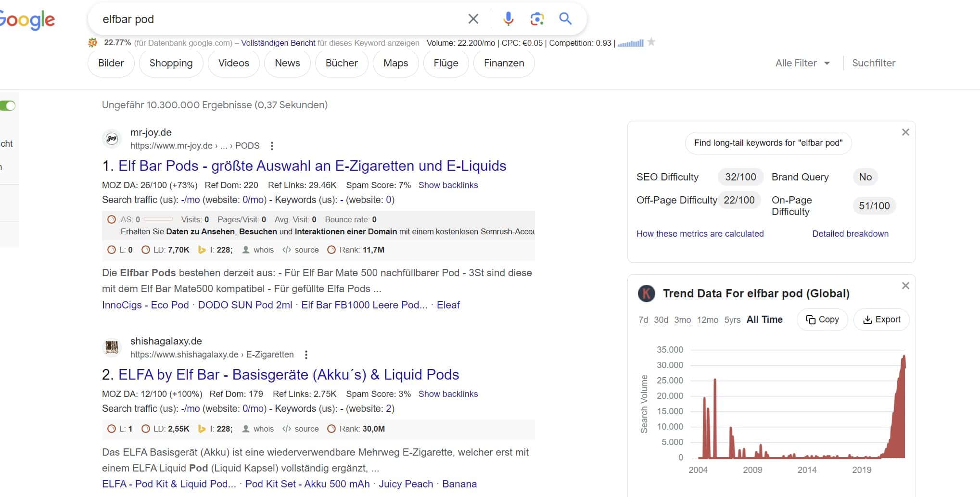The image size is (980, 497).
Task: Click LD: 7,70K value for mr-joy.de
Action: click(x=178, y=250)
